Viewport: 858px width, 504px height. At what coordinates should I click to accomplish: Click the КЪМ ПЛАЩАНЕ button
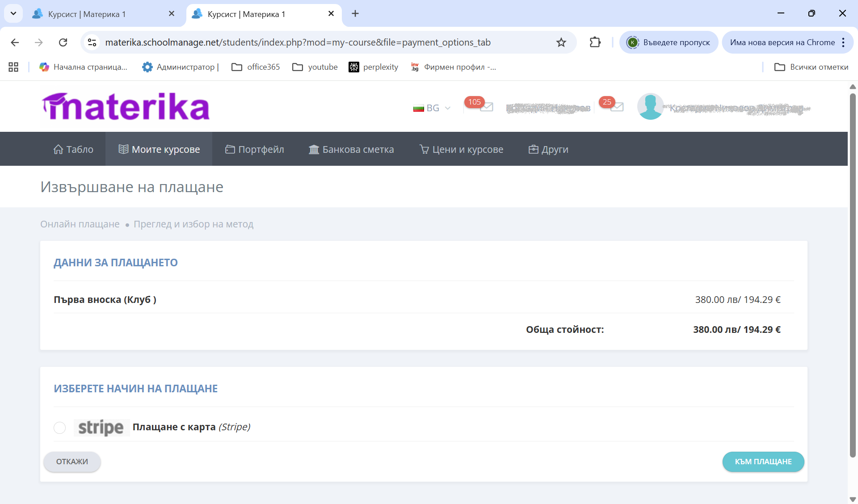coord(763,462)
